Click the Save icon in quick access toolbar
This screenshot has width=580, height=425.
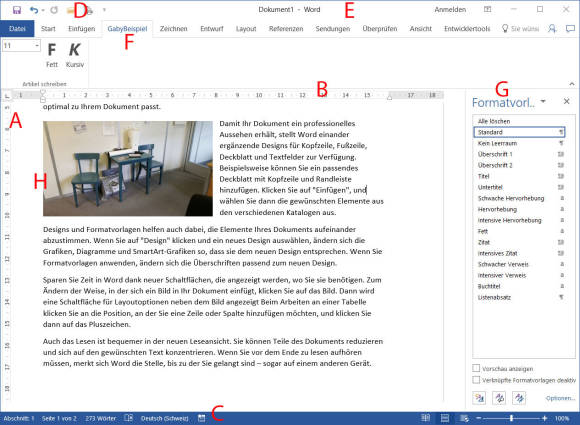(x=17, y=10)
